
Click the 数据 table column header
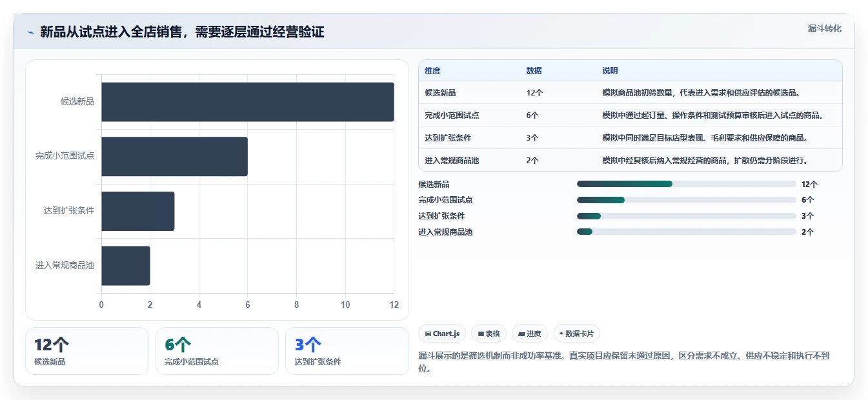(534, 71)
